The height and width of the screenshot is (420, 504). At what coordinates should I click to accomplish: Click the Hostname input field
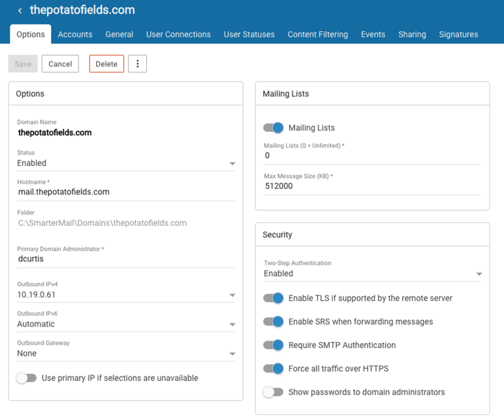[126, 192]
